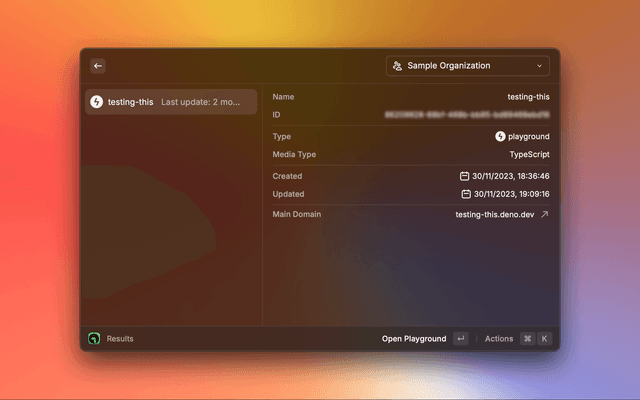640x400 pixels.
Task: Open the Actions menu
Action: 499,339
